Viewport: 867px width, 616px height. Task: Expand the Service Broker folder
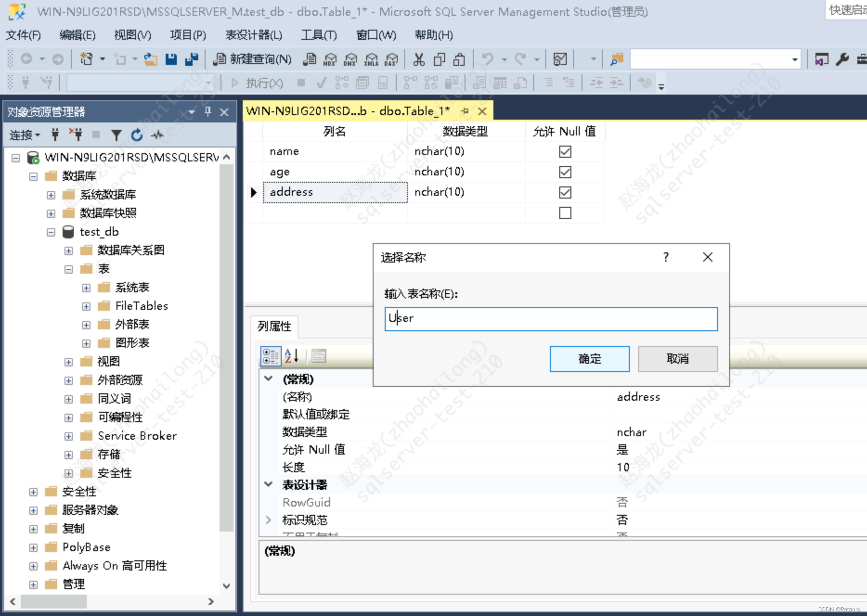(x=69, y=436)
